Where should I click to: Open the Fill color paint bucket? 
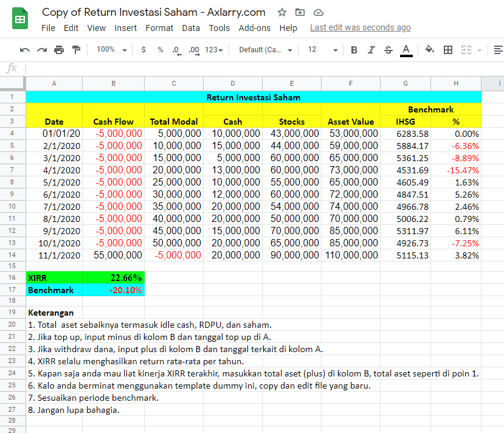pos(429,49)
